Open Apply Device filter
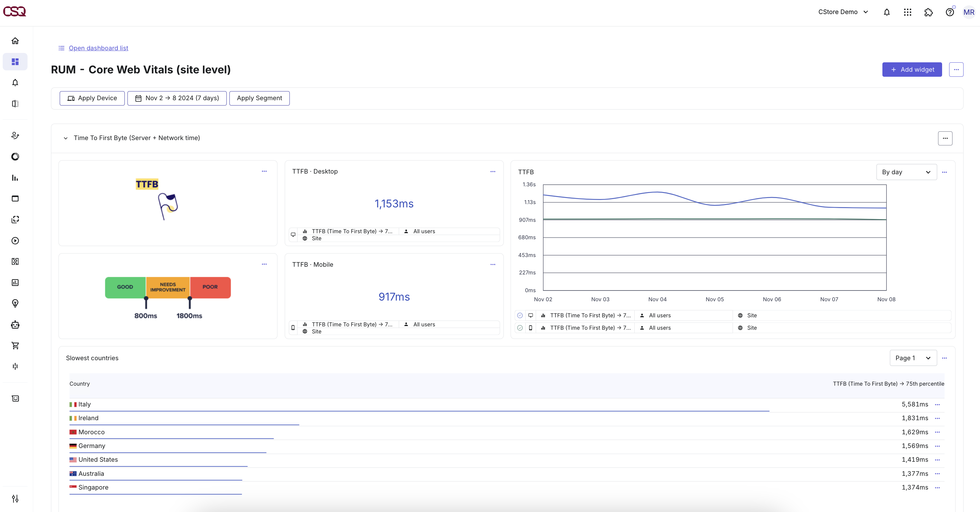980x512 pixels. point(92,98)
